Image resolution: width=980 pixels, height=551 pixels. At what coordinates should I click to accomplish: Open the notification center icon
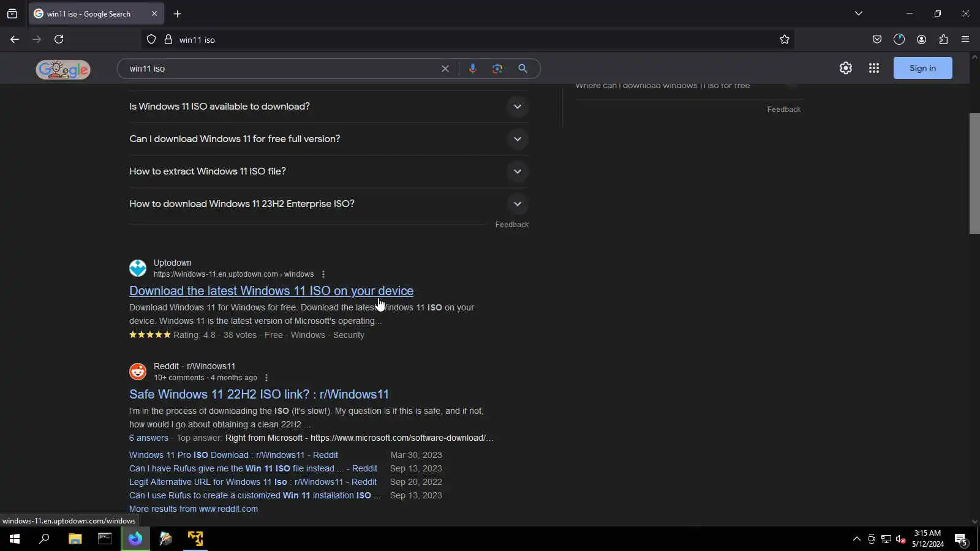click(x=961, y=539)
